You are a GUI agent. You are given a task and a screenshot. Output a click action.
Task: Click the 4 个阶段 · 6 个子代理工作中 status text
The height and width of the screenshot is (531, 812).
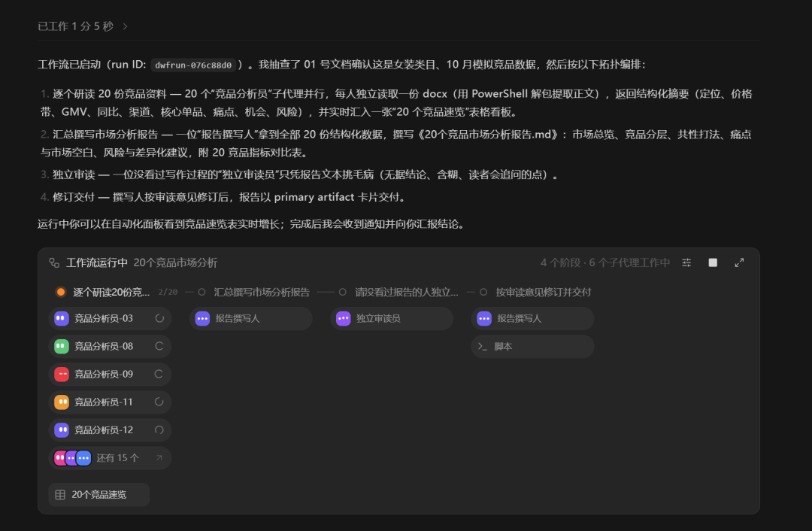[x=604, y=263]
